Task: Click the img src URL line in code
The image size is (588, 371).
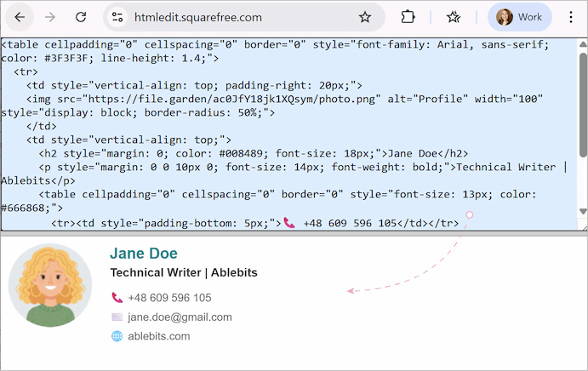Action: click(x=284, y=99)
